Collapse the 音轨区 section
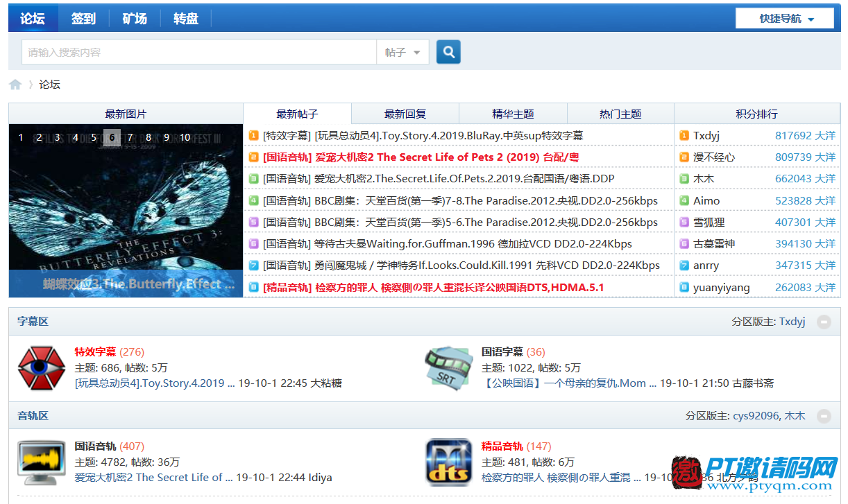The image size is (848, 504). click(x=823, y=416)
